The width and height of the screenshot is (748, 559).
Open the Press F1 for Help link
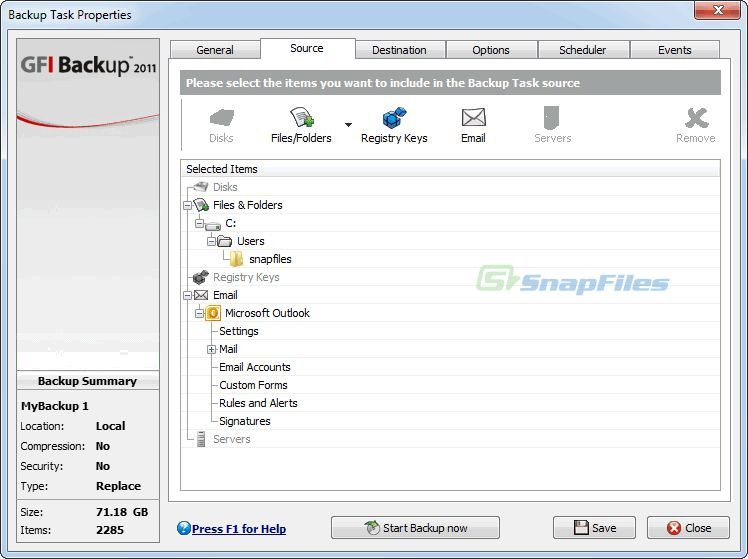(x=239, y=529)
